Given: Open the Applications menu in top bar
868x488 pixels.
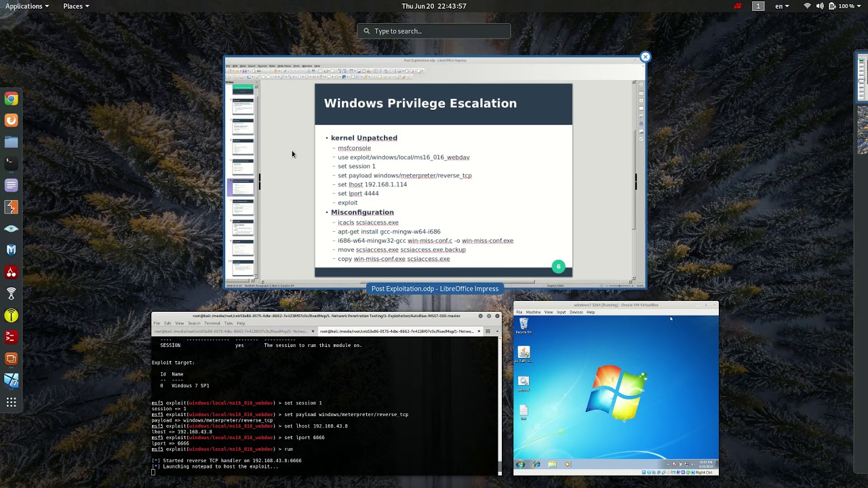Looking at the screenshot, I should tap(27, 6).
